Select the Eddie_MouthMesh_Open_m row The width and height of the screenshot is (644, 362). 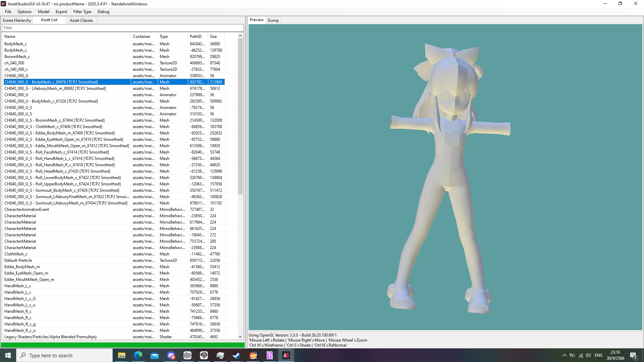tap(114, 280)
